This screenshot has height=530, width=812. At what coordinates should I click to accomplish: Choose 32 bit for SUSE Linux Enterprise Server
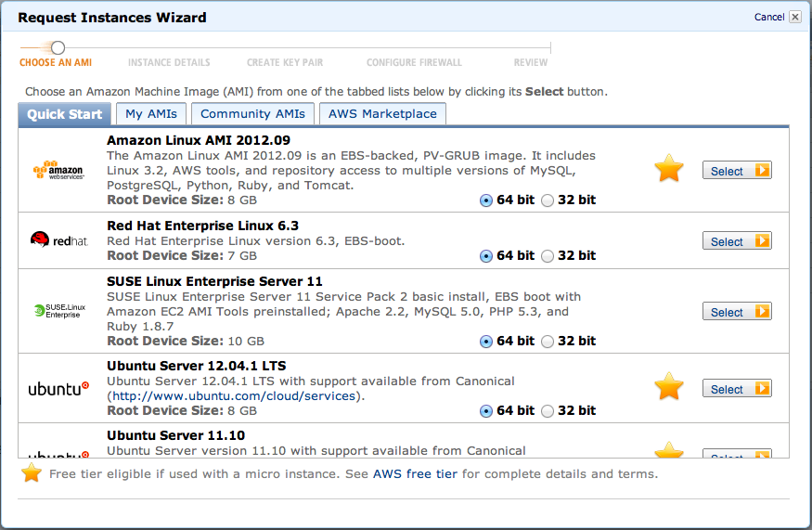(548, 342)
